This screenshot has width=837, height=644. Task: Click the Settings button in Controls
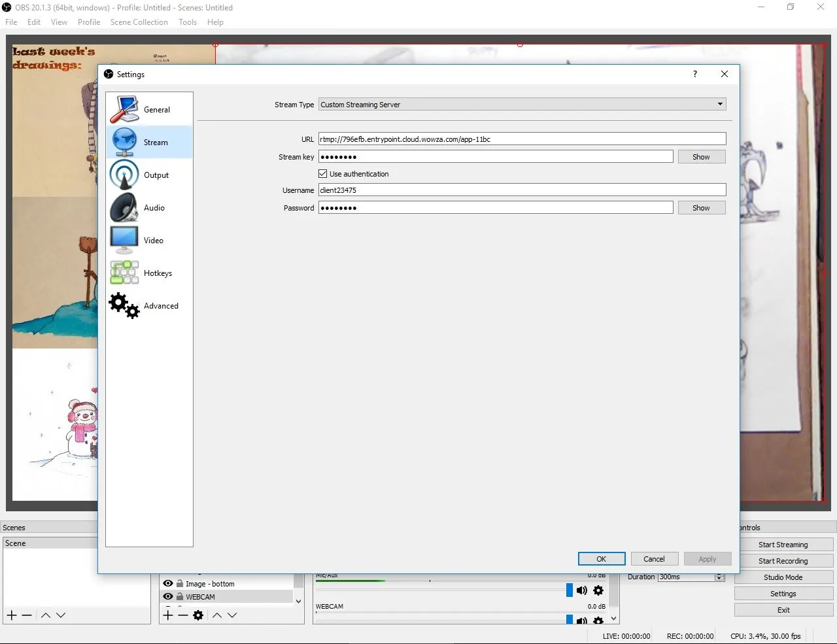(x=783, y=594)
